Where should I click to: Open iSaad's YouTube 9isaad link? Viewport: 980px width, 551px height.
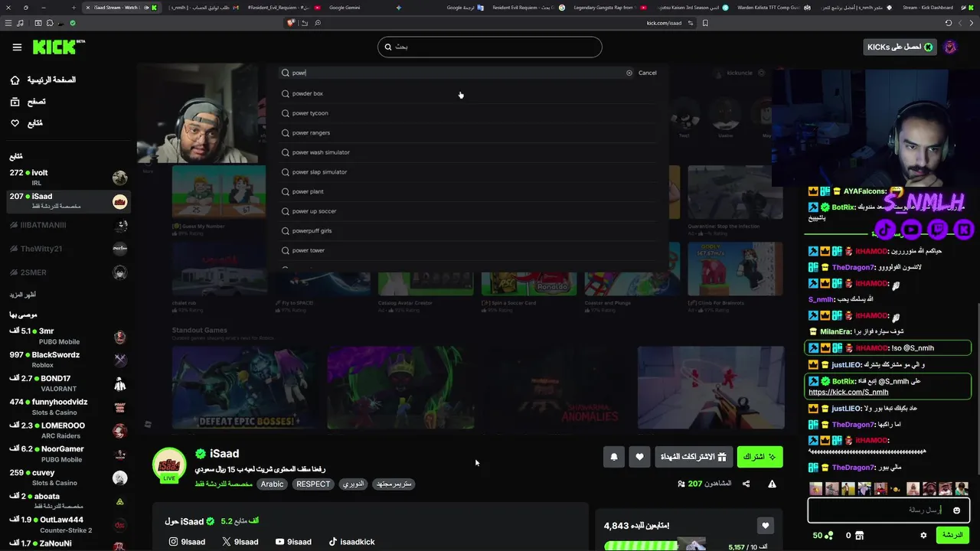point(293,542)
